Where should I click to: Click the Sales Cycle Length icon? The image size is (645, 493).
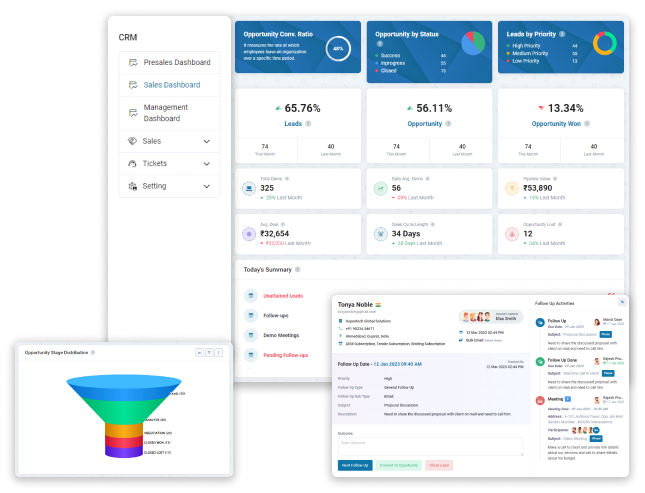[381, 234]
